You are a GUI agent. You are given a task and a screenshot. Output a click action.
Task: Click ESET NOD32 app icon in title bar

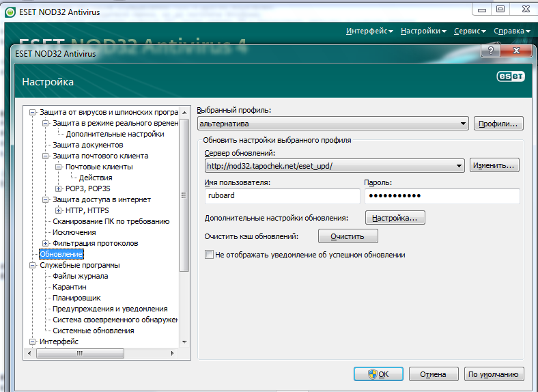point(10,12)
